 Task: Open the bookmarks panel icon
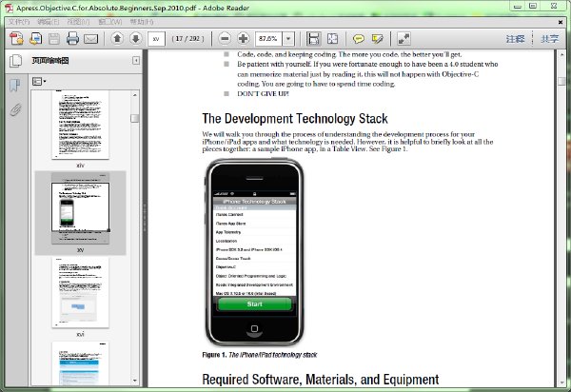coord(15,86)
